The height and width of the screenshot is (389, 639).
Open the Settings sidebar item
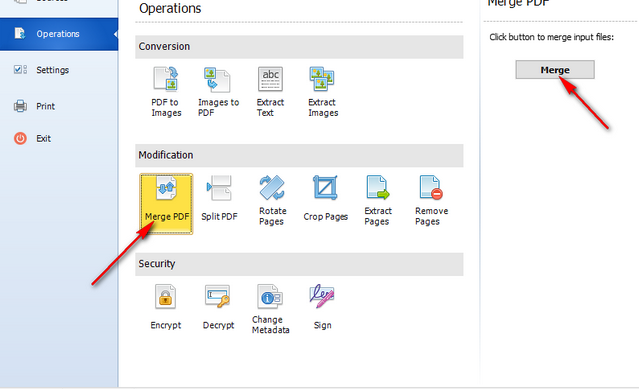[53, 70]
